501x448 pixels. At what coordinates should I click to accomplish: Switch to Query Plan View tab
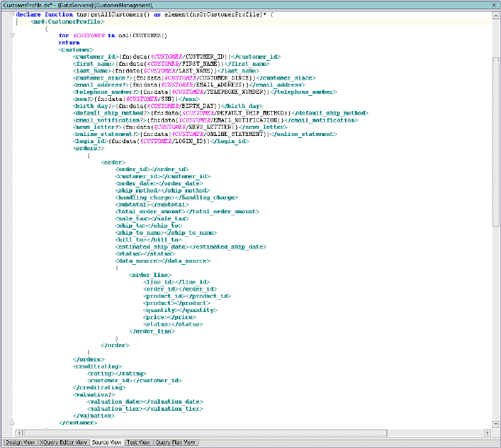pyautogui.click(x=175, y=442)
